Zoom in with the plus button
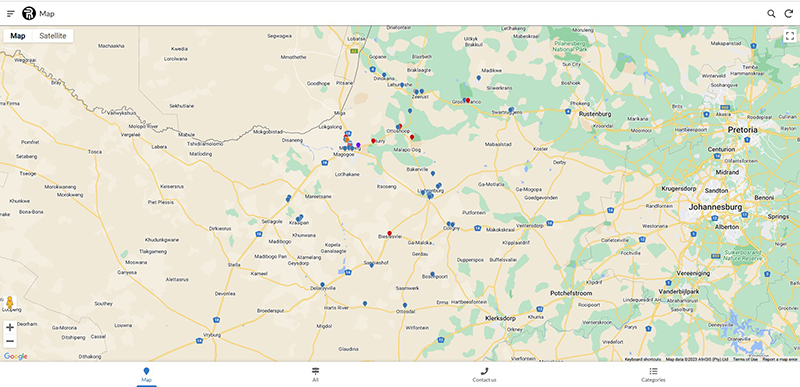The image size is (800, 387). point(10,327)
